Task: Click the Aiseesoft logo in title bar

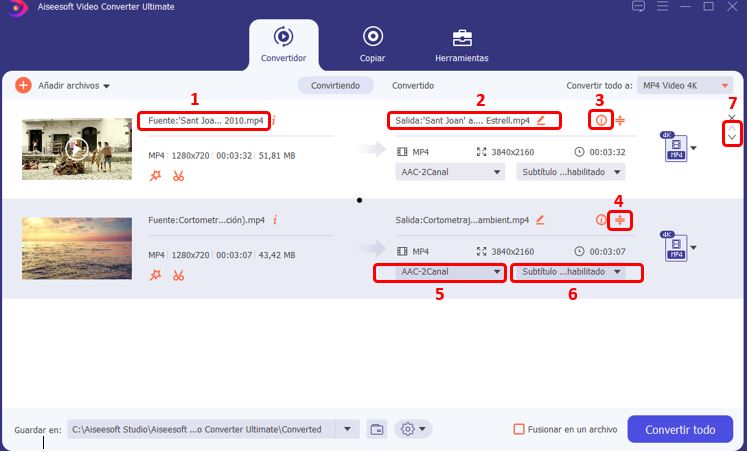Action: [18, 8]
